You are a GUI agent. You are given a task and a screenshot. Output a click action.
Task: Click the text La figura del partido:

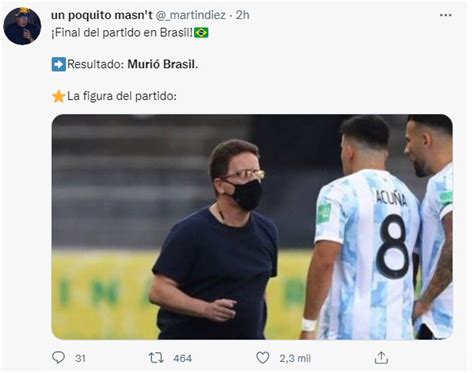122,96
